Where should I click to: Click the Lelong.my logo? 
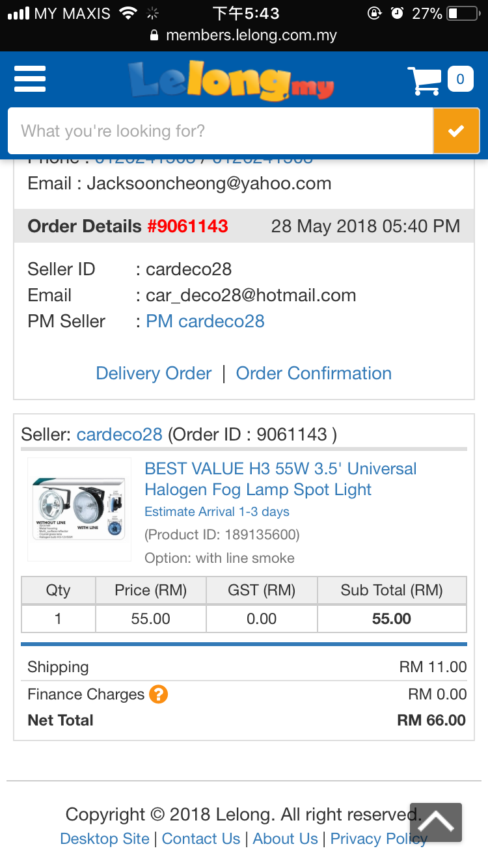[231, 81]
